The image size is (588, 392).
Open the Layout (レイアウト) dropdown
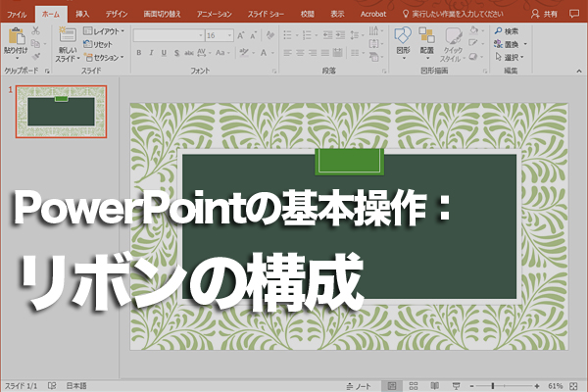point(104,31)
